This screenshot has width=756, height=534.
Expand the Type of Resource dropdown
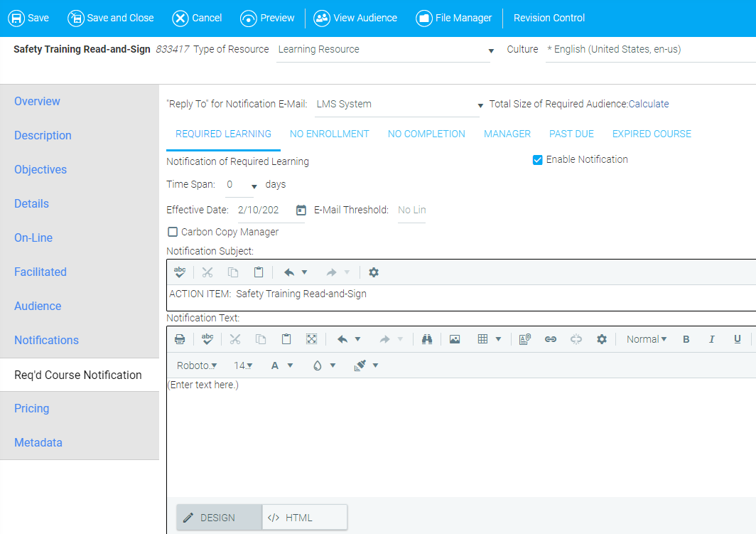click(491, 50)
